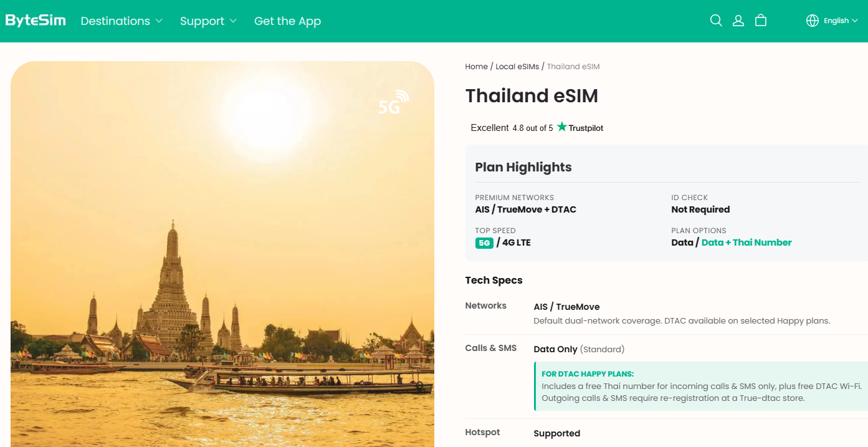The image size is (868, 447).
Task: Click the green 5G speed badge
Action: [x=484, y=243]
